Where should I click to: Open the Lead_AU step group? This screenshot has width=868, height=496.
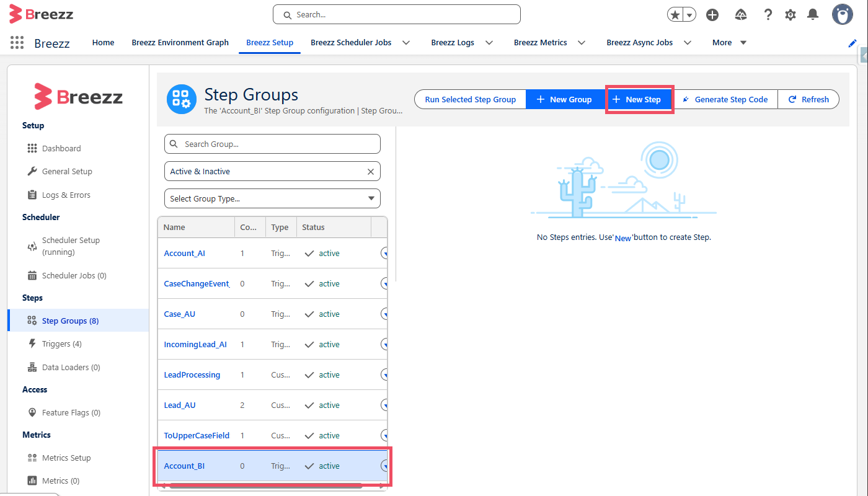click(180, 405)
